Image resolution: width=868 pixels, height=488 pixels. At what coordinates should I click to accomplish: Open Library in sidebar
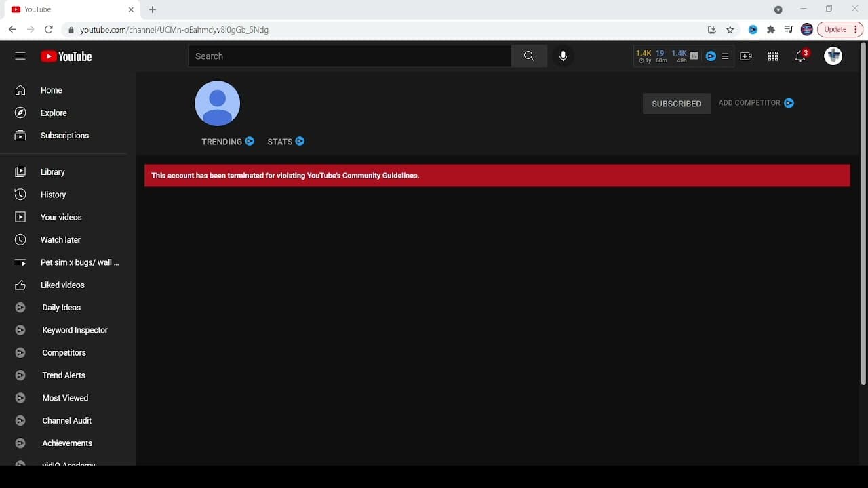[x=68, y=172]
